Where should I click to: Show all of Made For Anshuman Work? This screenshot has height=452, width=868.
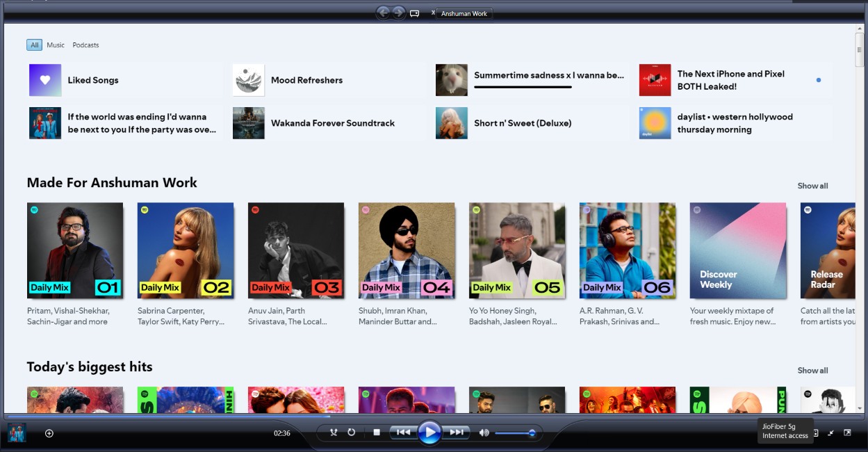[812, 186]
